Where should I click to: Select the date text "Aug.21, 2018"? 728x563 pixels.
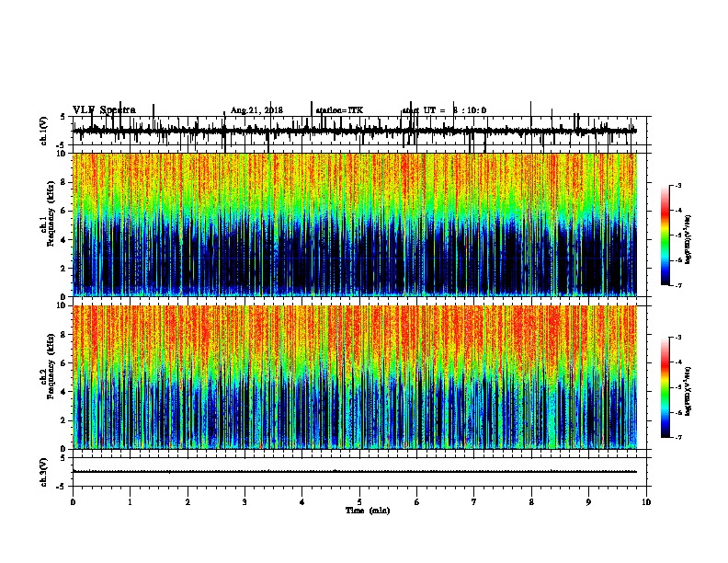(x=256, y=110)
